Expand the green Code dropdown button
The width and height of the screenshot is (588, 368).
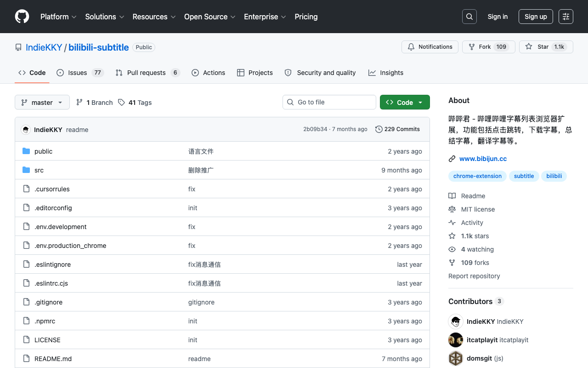click(405, 102)
